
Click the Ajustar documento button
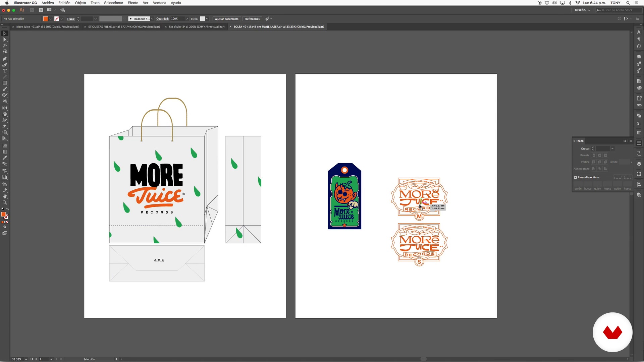(227, 19)
